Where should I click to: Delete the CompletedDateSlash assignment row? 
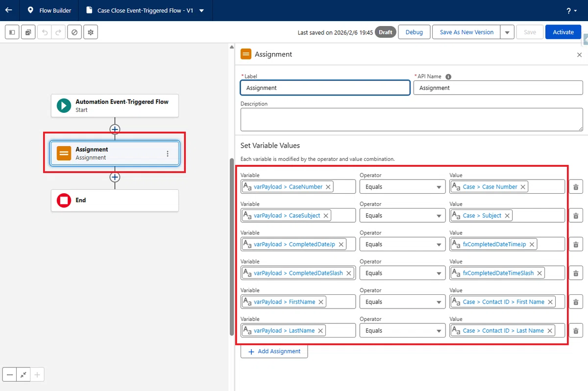coord(576,273)
